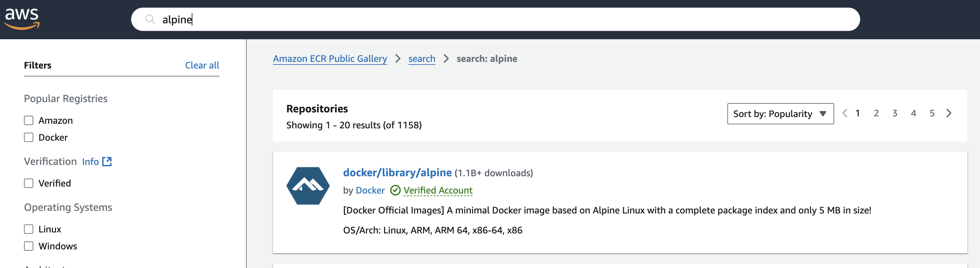Click the Amazon ECR Public Gallery breadcrumb
Image resolution: width=980 pixels, height=268 pixels.
(330, 59)
